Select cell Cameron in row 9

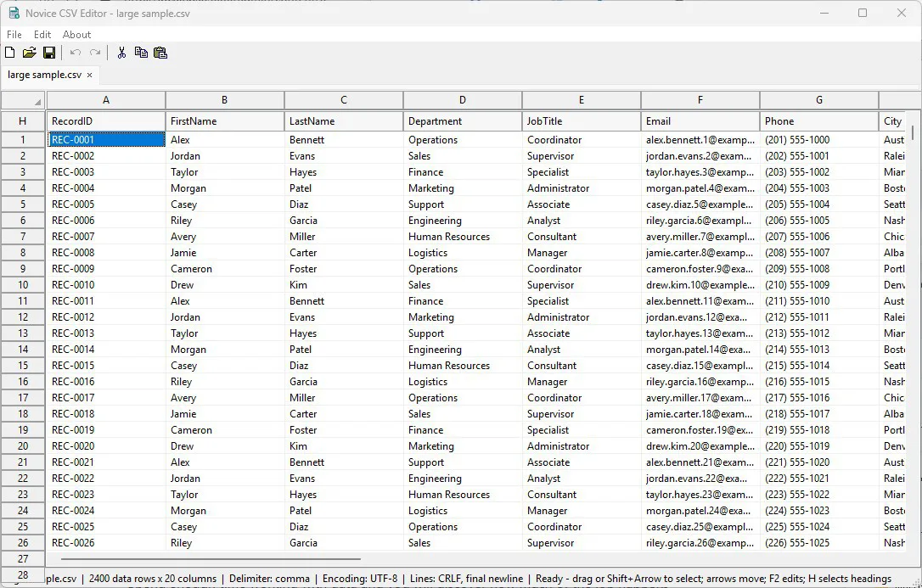point(225,269)
